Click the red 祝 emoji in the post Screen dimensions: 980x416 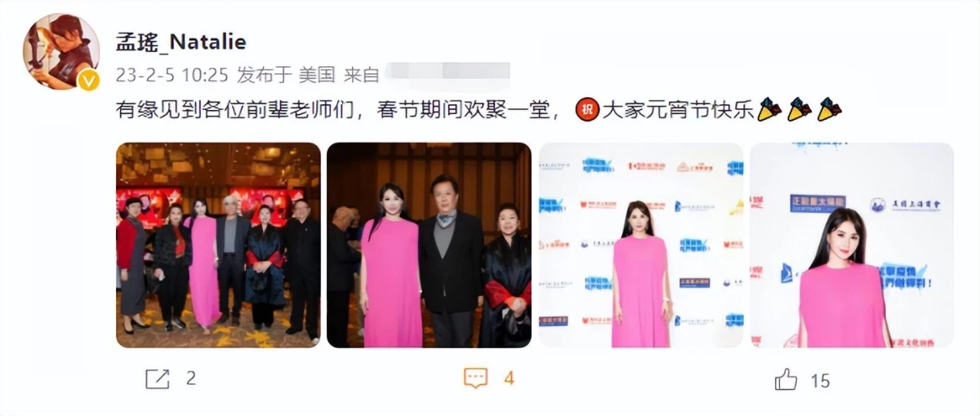(x=587, y=110)
